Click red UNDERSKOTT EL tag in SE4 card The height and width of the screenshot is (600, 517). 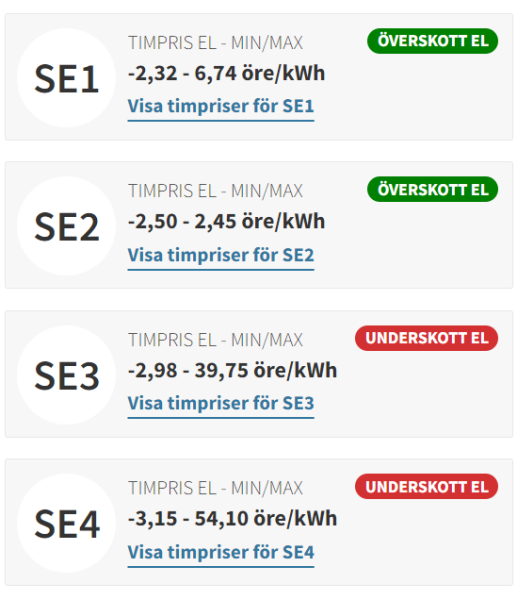[426, 487]
